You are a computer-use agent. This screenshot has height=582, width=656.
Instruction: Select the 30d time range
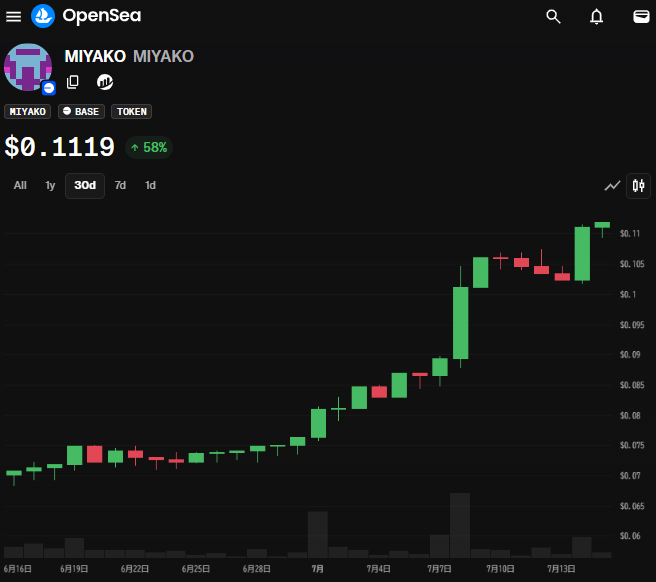(x=85, y=185)
